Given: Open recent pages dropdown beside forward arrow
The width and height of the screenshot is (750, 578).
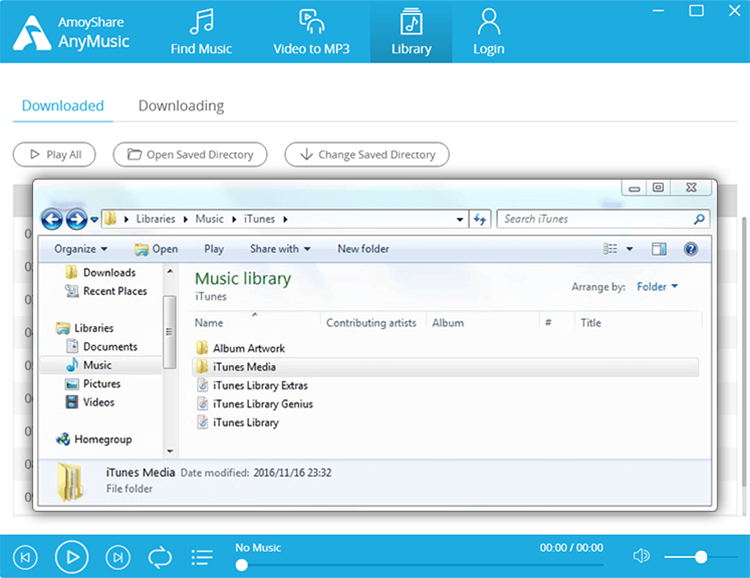Looking at the screenshot, I should click(x=94, y=220).
